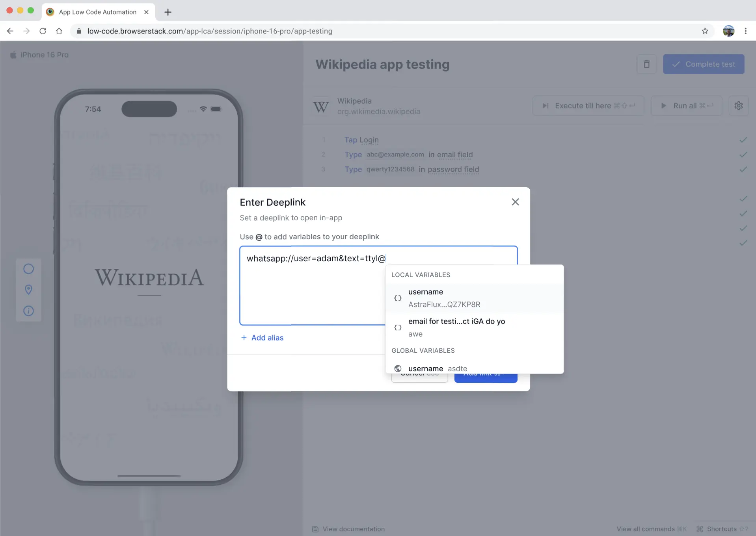Open device location pin control
The height and width of the screenshot is (536, 756).
point(28,290)
